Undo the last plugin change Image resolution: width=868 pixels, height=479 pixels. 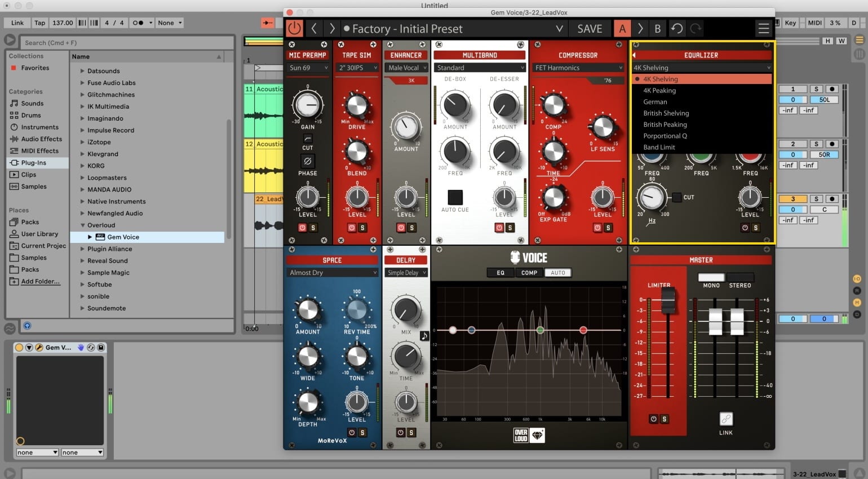point(677,28)
